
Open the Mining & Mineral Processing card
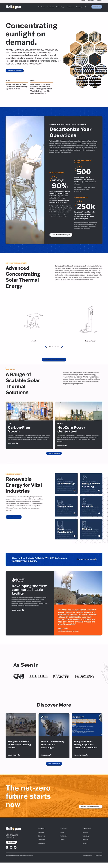click(91, 483)
